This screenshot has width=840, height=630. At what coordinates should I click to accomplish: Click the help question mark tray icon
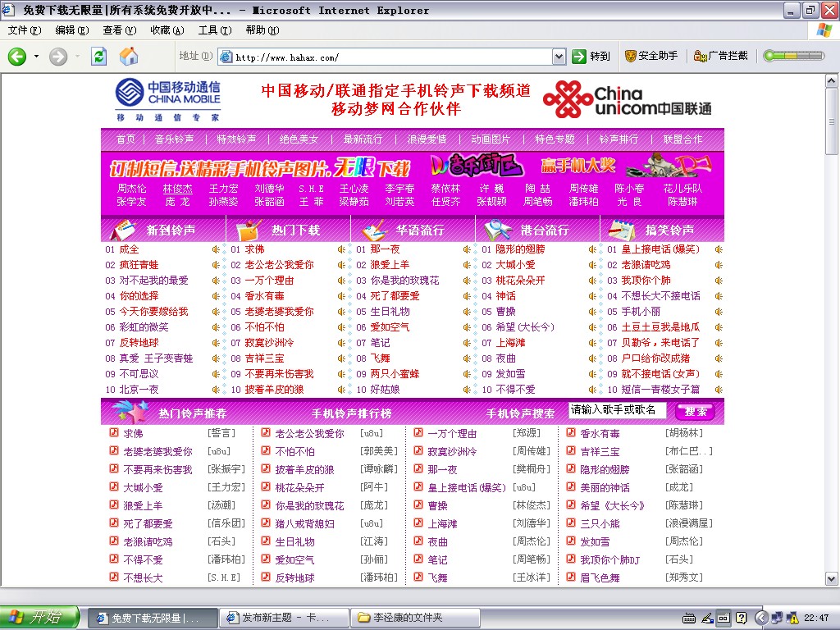tap(741, 619)
